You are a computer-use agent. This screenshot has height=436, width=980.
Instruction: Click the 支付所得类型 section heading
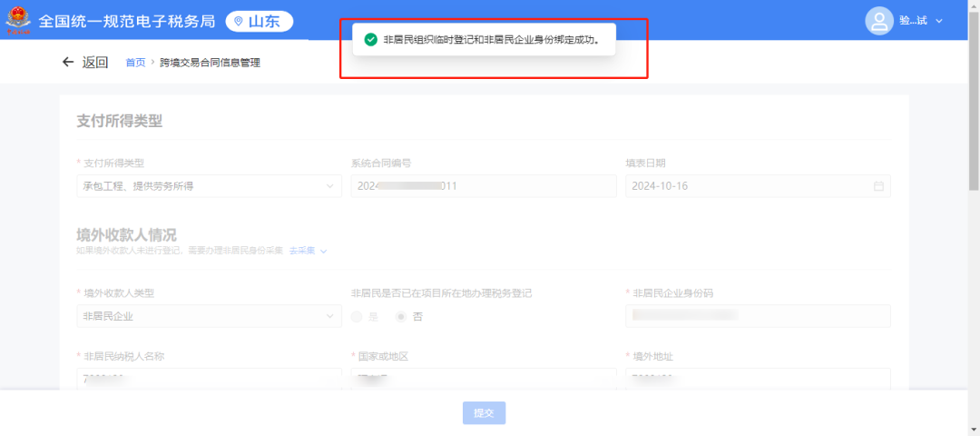(x=120, y=122)
